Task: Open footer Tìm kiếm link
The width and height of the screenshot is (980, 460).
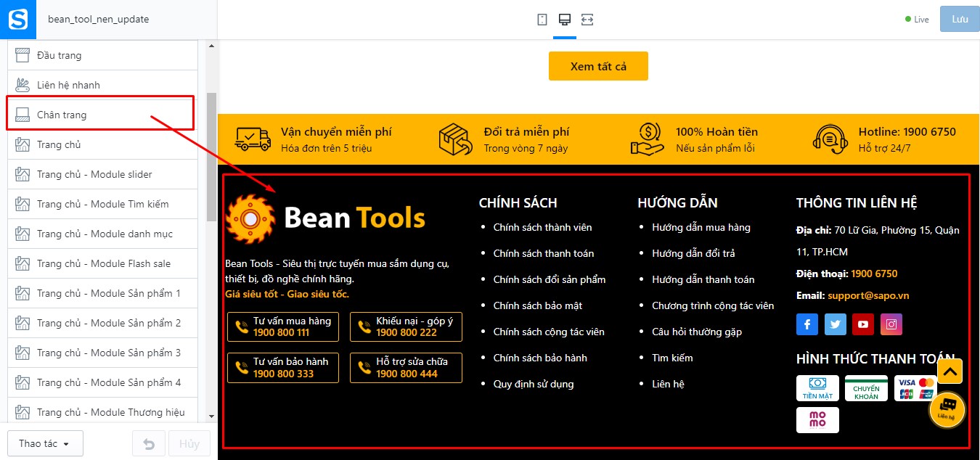Action: click(x=672, y=358)
